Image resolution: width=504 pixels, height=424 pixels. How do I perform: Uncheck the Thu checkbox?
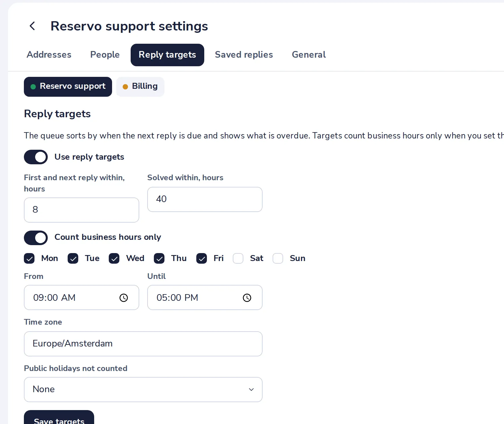(159, 258)
